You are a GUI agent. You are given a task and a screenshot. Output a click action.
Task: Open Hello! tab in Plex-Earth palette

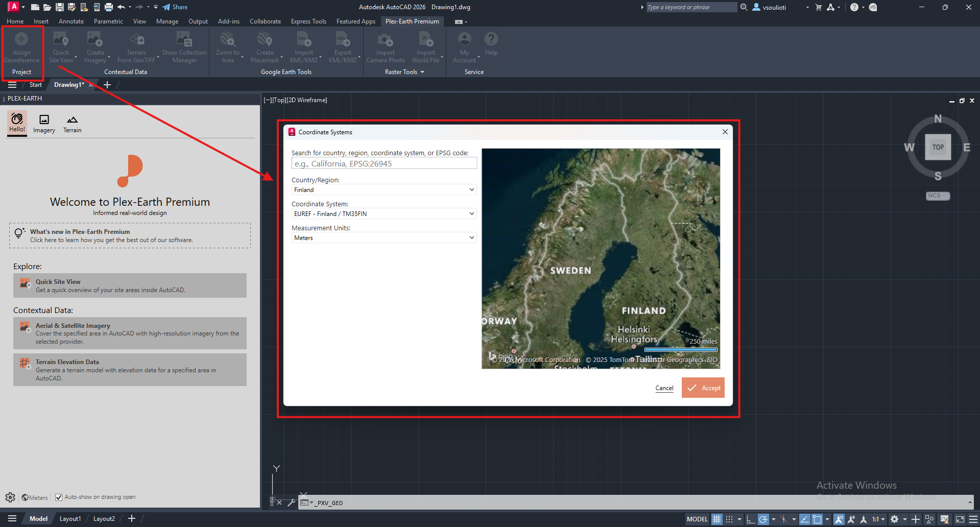(17, 123)
